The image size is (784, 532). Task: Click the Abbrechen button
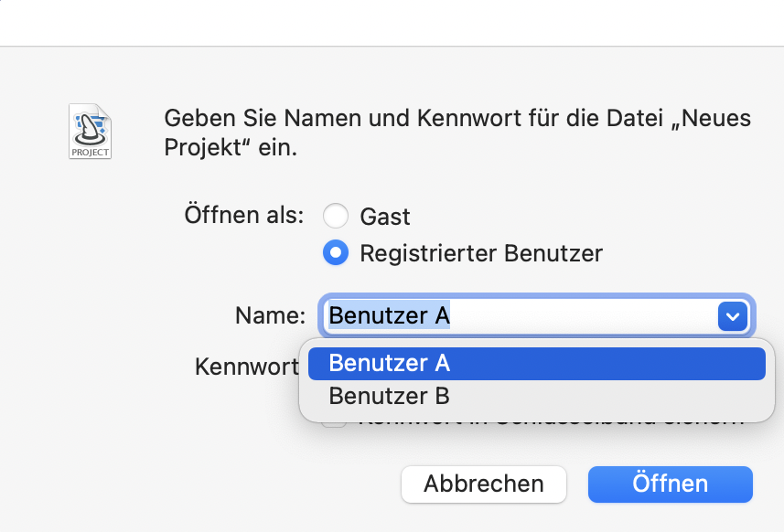[483, 484]
